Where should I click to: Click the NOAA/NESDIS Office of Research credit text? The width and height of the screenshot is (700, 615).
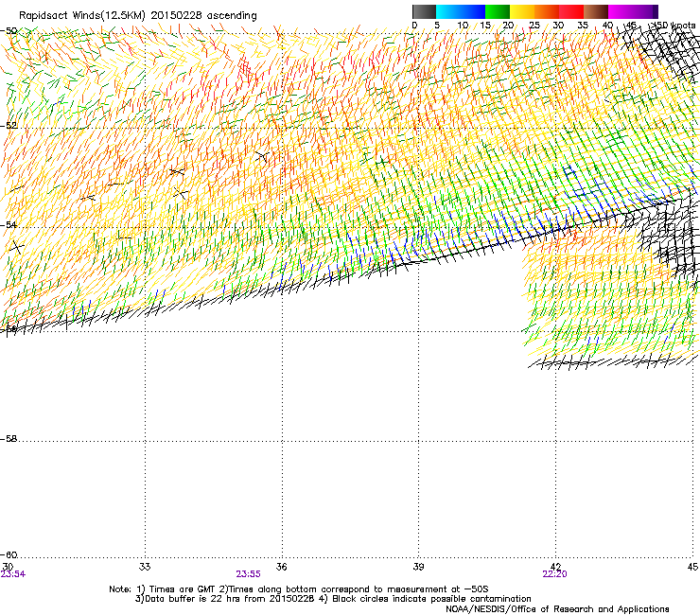(x=557, y=608)
